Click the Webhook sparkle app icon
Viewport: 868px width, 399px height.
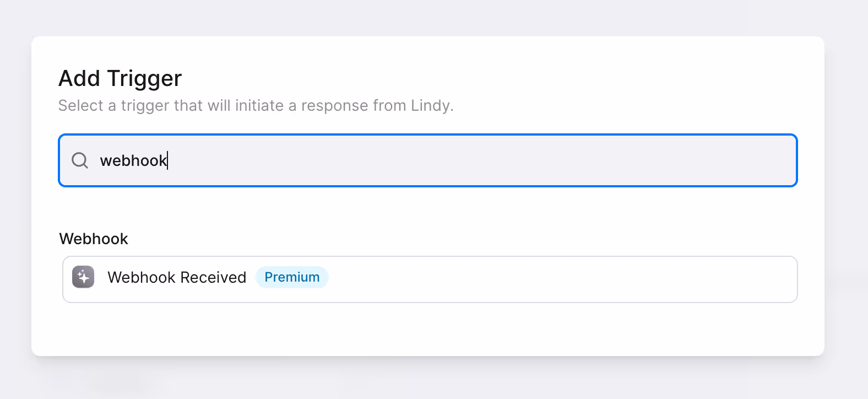(83, 277)
